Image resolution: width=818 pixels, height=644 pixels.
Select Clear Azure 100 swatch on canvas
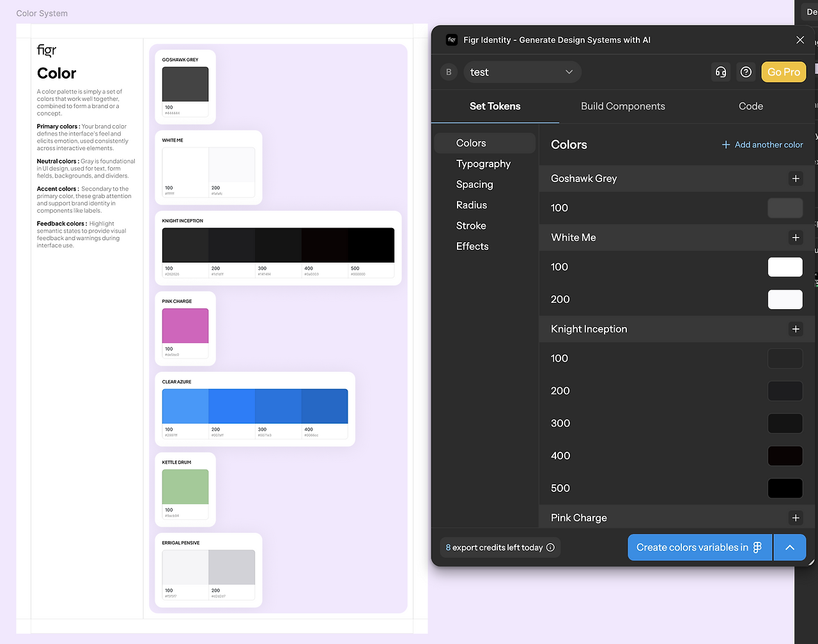(x=185, y=406)
